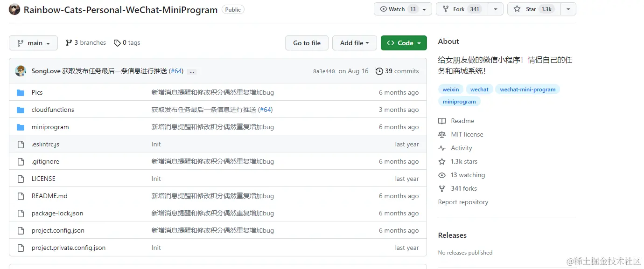The image size is (644, 269).
Task: Click the pulse icon beside Activity
Action: click(x=442, y=148)
